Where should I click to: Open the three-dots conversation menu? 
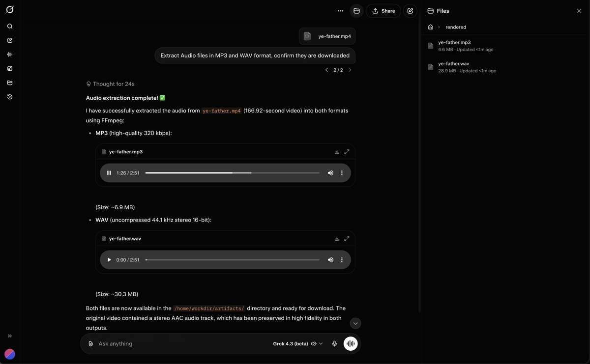pos(340,11)
